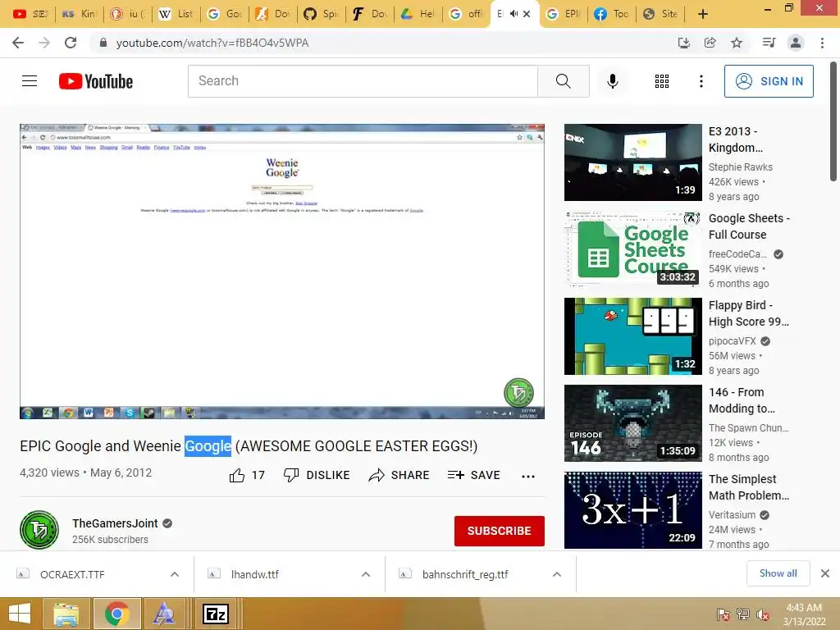Open the Simplest Math Problem title
Viewport: 840px width, 630px height.
click(x=749, y=487)
